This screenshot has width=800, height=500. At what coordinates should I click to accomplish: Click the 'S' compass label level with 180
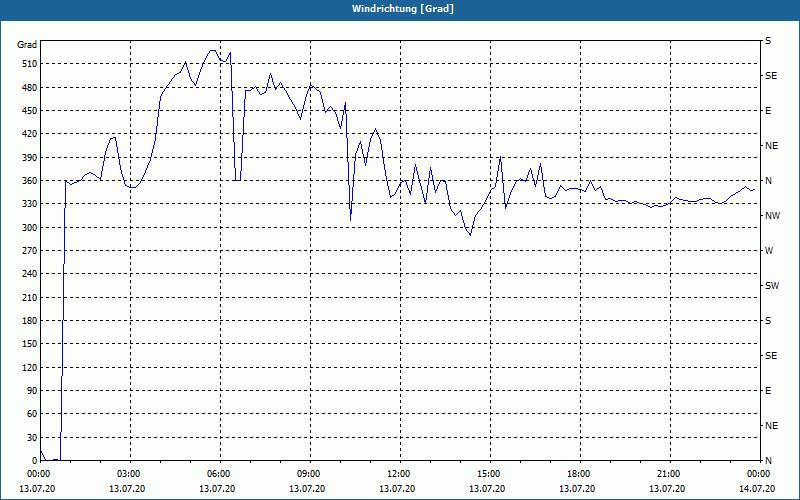click(768, 321)
